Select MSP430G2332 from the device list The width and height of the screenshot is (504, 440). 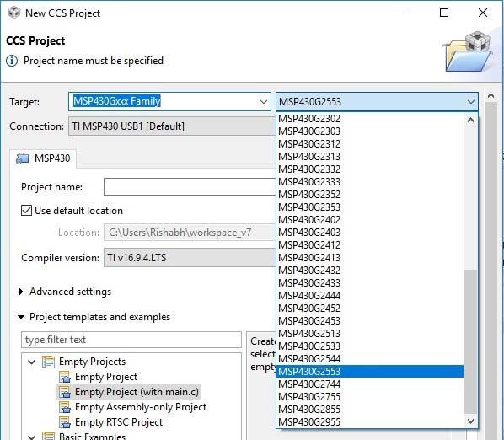point(370,169)
